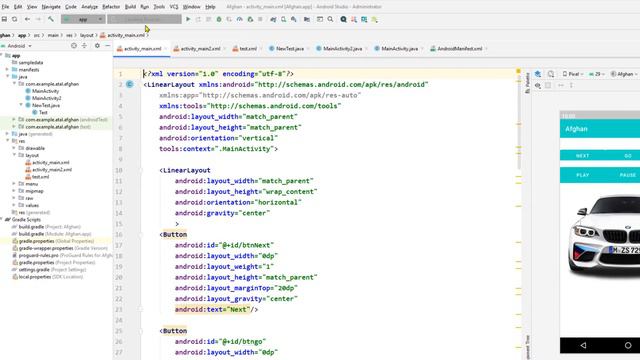The height and width of the screenshot is (360, 640).
Task: Open the vertical Palette side tab
Action: coord(527,83)
